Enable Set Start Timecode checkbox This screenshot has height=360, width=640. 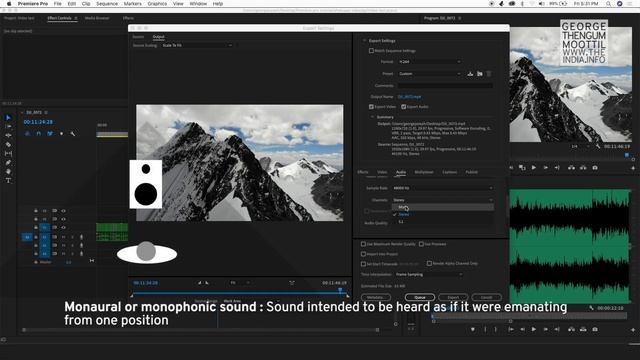pos(363,264)
